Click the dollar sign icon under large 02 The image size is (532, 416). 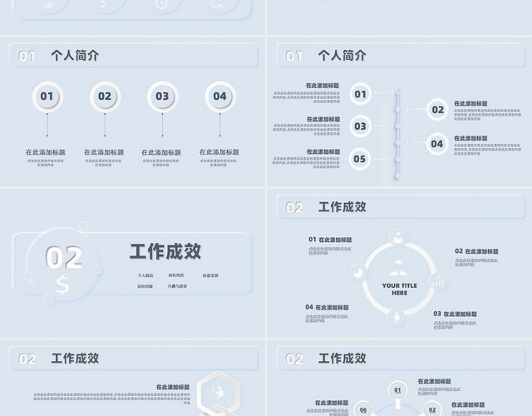pos(62,285)
